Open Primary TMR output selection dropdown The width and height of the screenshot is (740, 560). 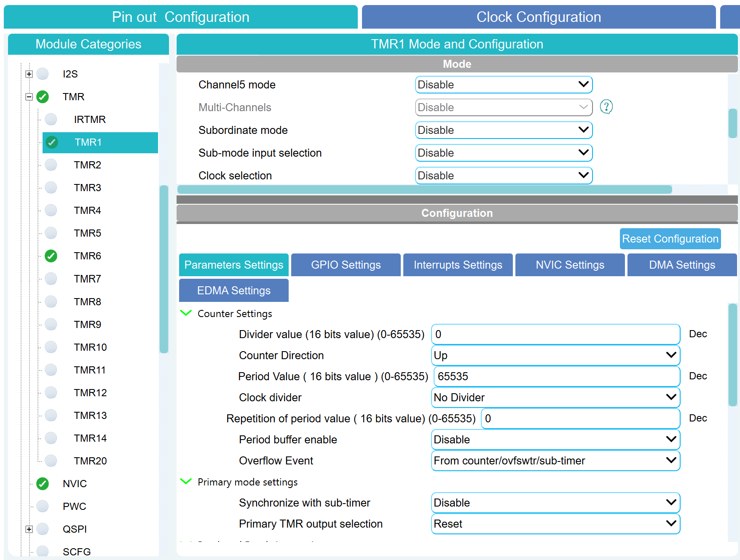pos(555,524)
